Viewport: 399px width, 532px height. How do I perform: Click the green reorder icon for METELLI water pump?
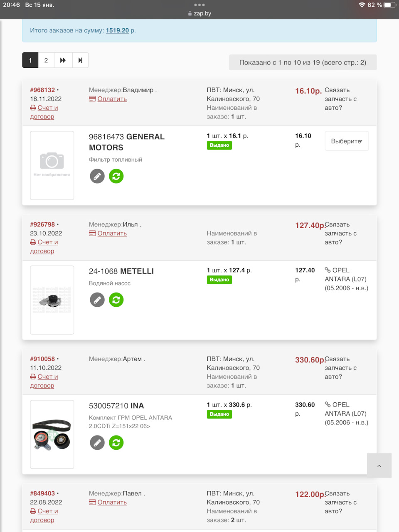click(116, 300)
